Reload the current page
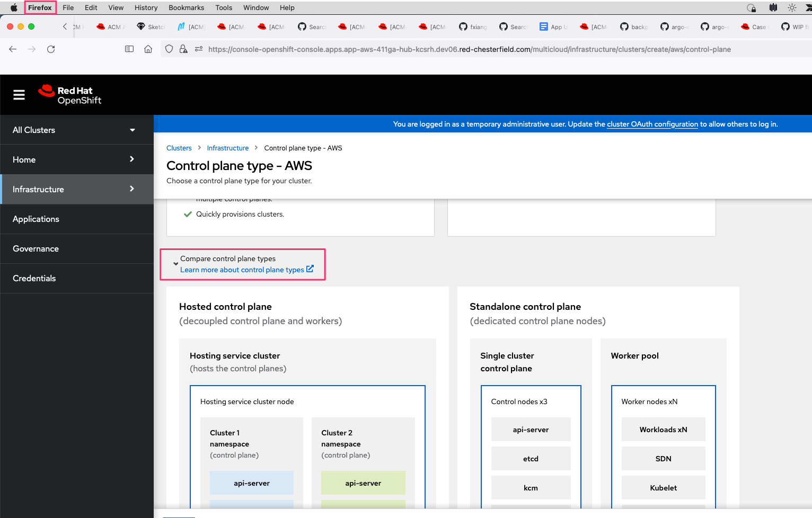 tap(51, 49)
